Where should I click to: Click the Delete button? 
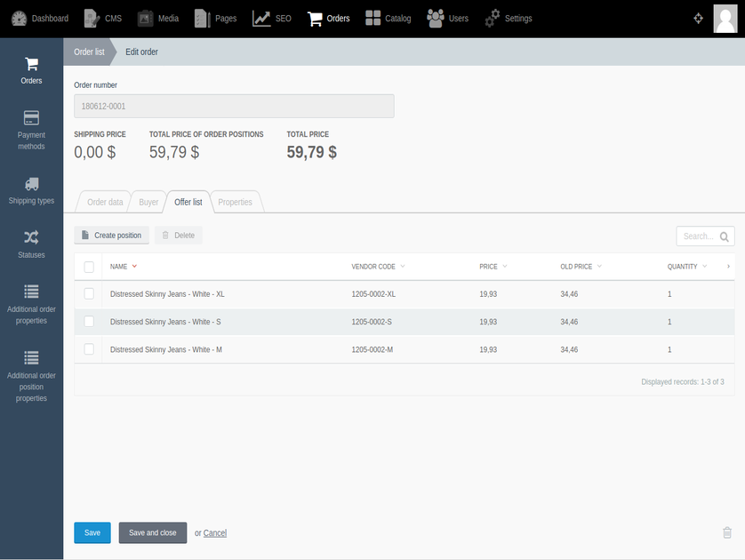click(178, 236)
